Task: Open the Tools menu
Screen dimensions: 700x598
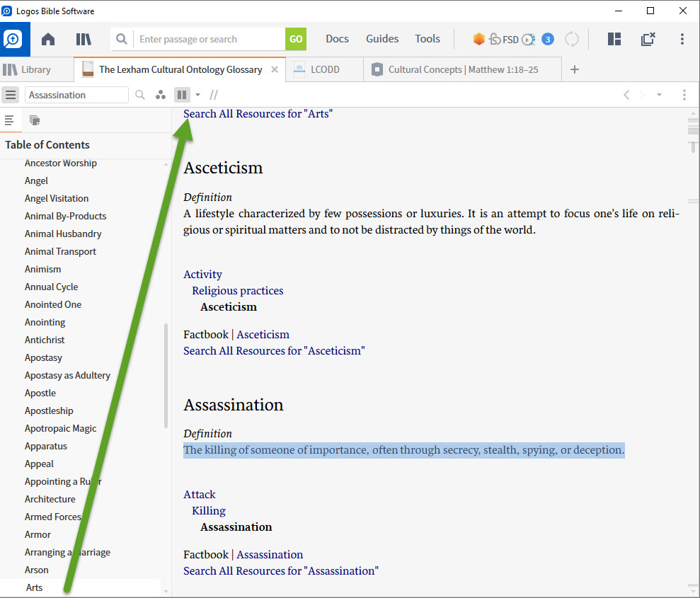Action: (428, 39)
